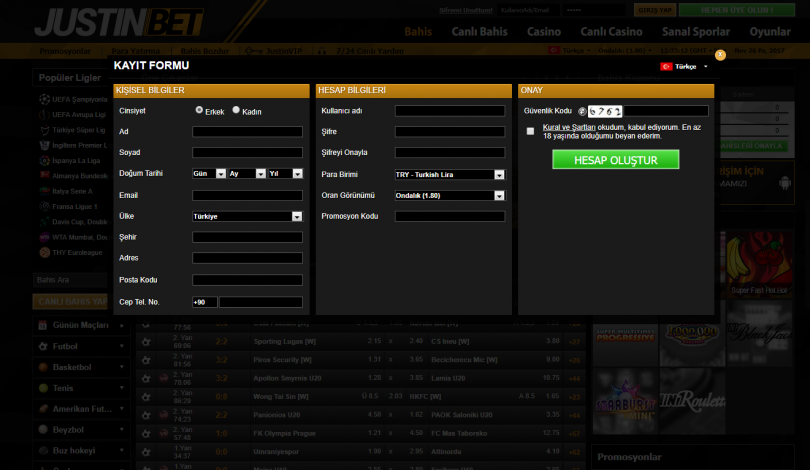The height and width of the screenshot is (470, 810).
Task: Click the GİRİŞ YAP login button
Action: (655, 10)
